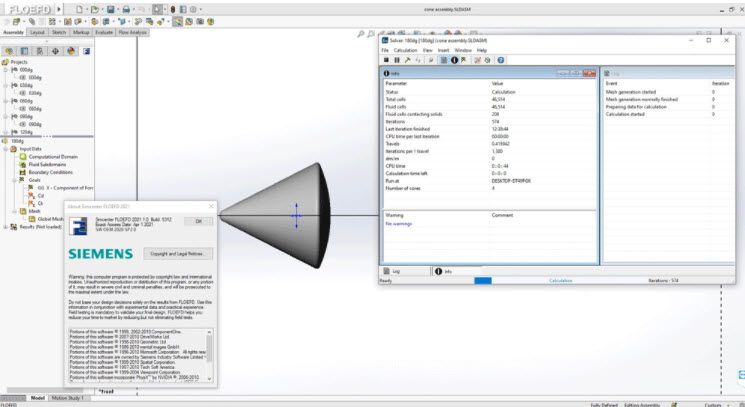Switch to the Assembly tab
The image size is (745, 407).
pos(13,32)
